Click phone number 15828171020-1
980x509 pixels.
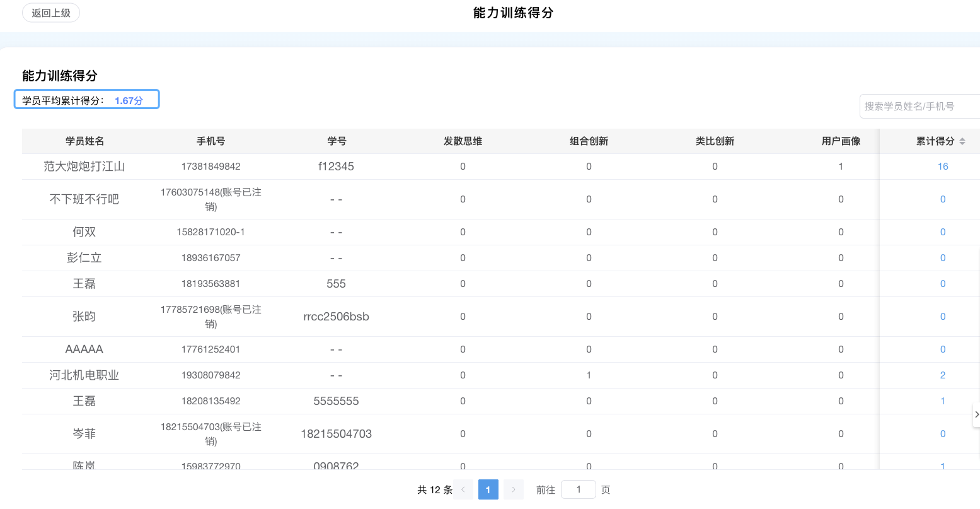point(211,232)
